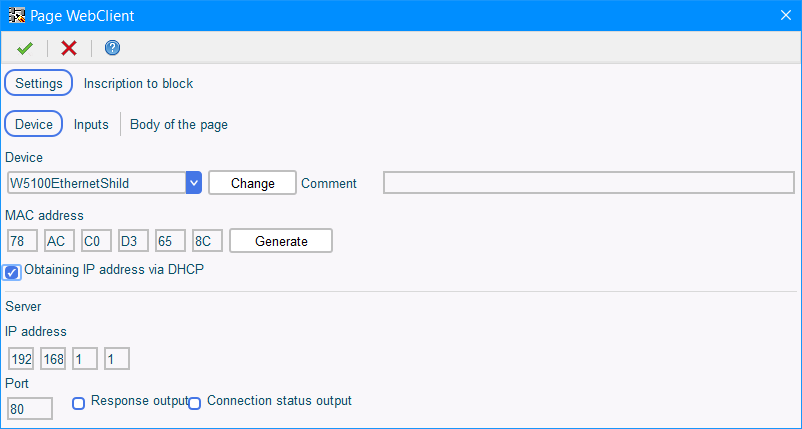Click the MAC address label
The height and width of the screenshot is (429, 802).
tap(44, 216)
